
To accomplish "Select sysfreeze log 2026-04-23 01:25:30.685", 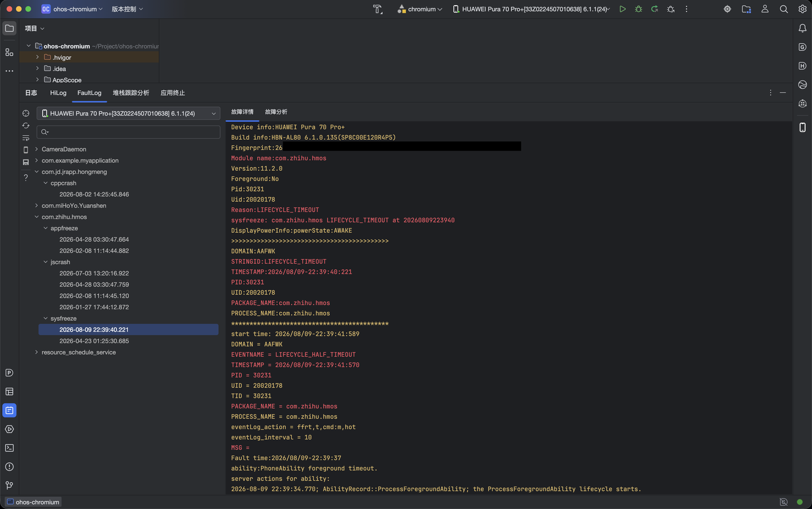I will (x=94, y=341).
